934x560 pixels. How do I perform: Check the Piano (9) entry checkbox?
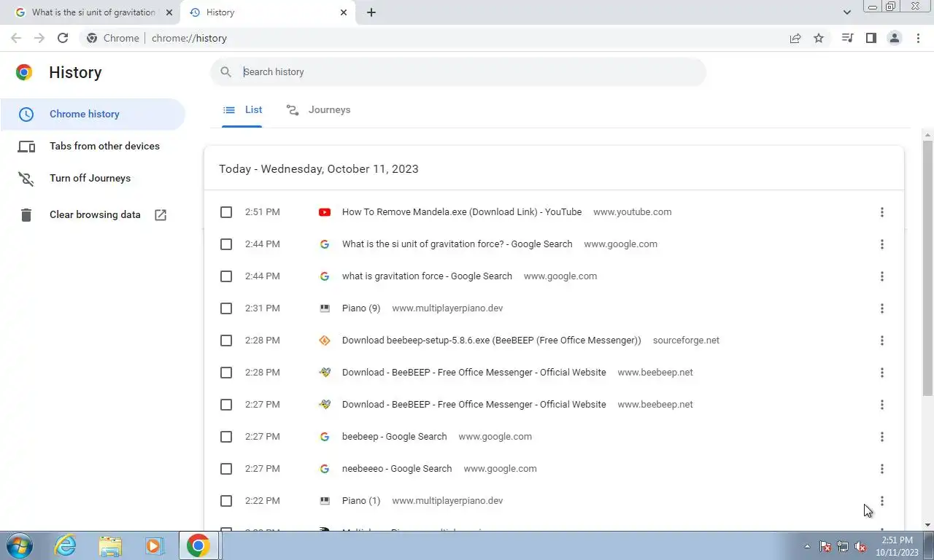tap(226, 308)
